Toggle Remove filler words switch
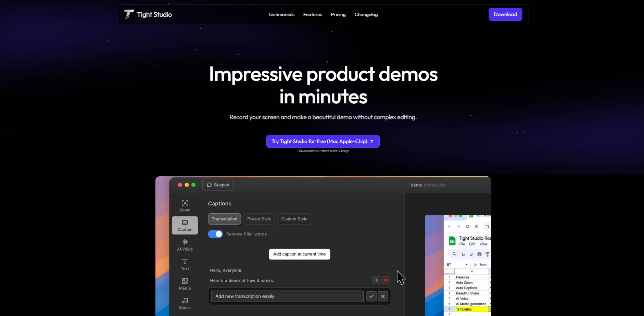The image size is (644, 316). coord(215,234)
